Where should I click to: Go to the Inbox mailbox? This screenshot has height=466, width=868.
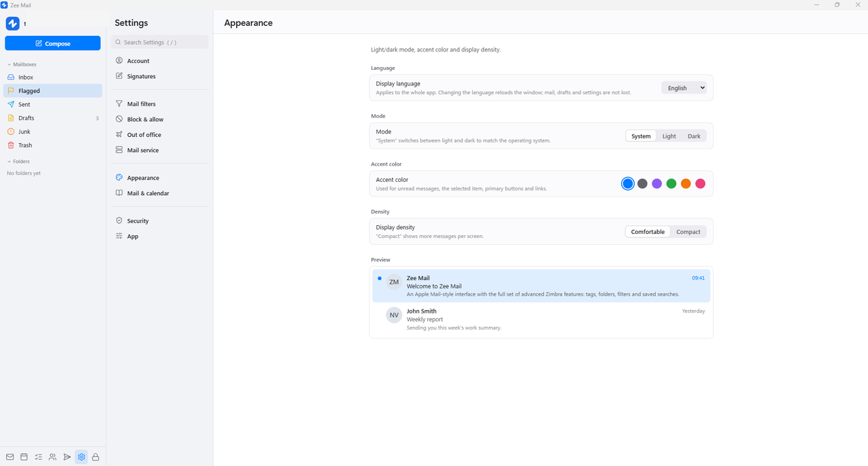tap(53, 77)
